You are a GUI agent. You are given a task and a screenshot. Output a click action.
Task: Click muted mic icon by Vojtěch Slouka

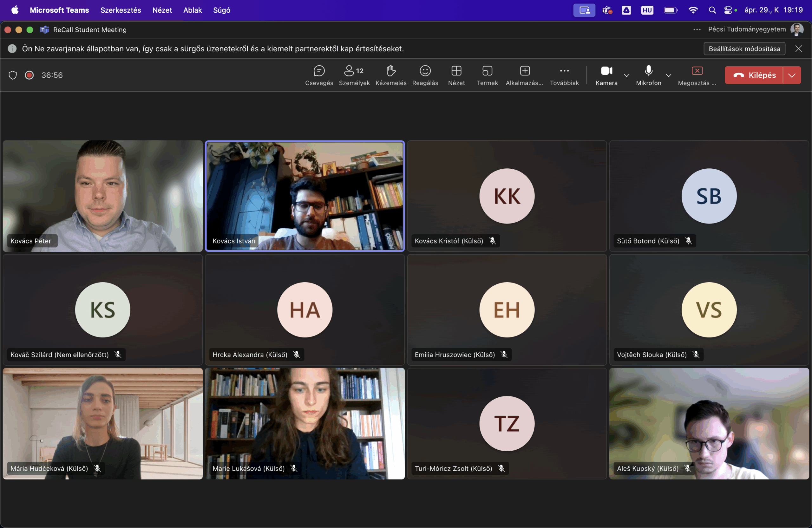point(696,355)
